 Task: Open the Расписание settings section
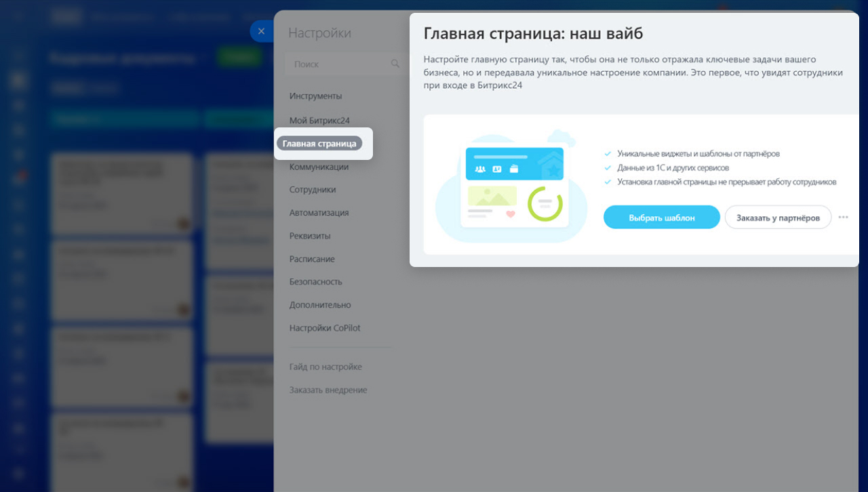coord(312,259)
